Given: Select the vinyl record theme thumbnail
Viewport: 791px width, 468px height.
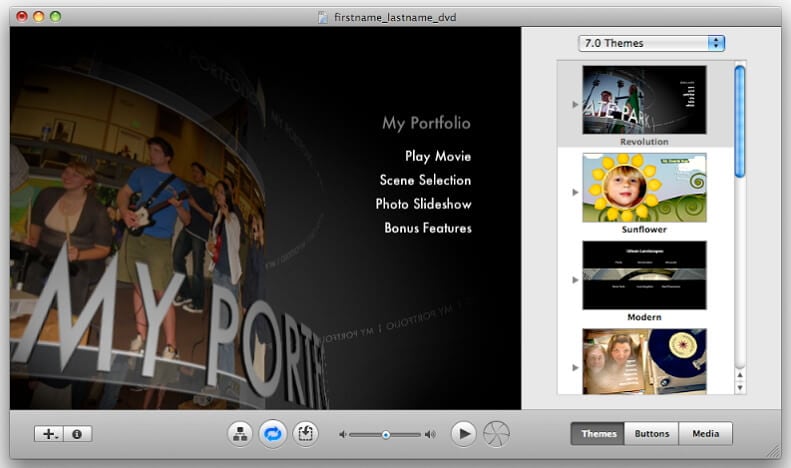Looking at the screenshot, I should click(644, 361).
